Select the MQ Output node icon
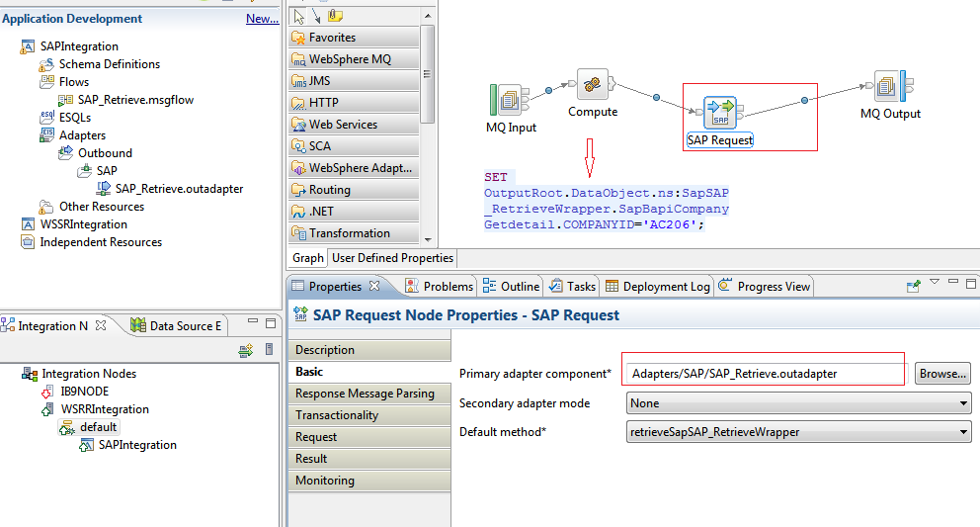This screenshot has width=980, height=527. point(891,86)
